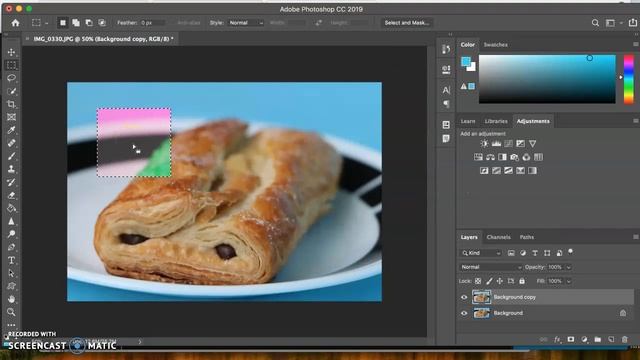Image resolution: width=640 pixels, height=360 pixels.
Task: Open the collapsed Character panel icon
Action: click(x=446, y=90)
